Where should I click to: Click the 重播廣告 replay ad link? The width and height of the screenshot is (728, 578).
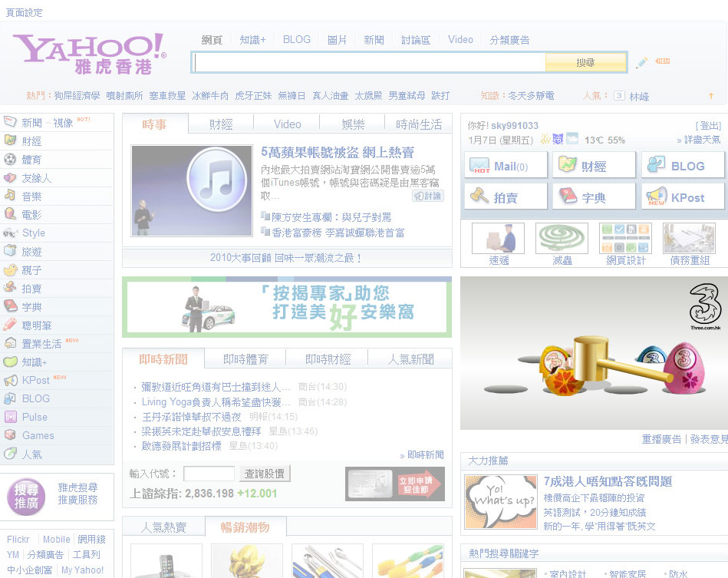pyautogui.click(x=661, y=439)
